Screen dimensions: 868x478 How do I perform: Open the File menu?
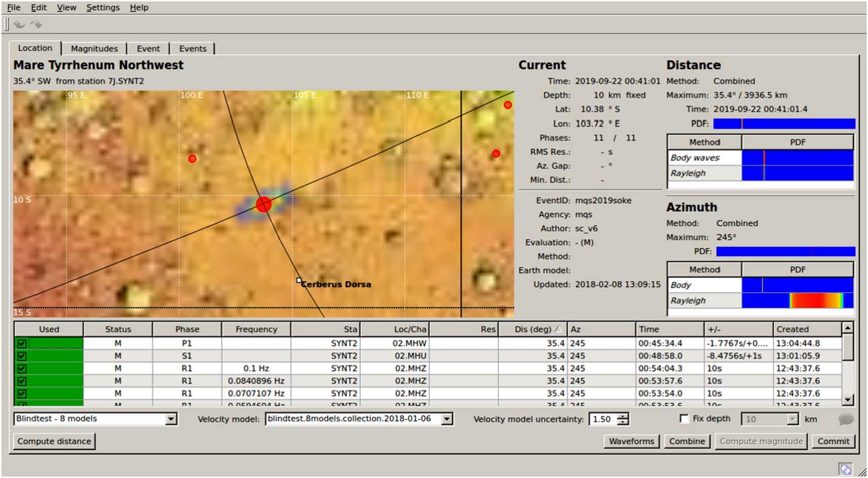click(13, 7)
